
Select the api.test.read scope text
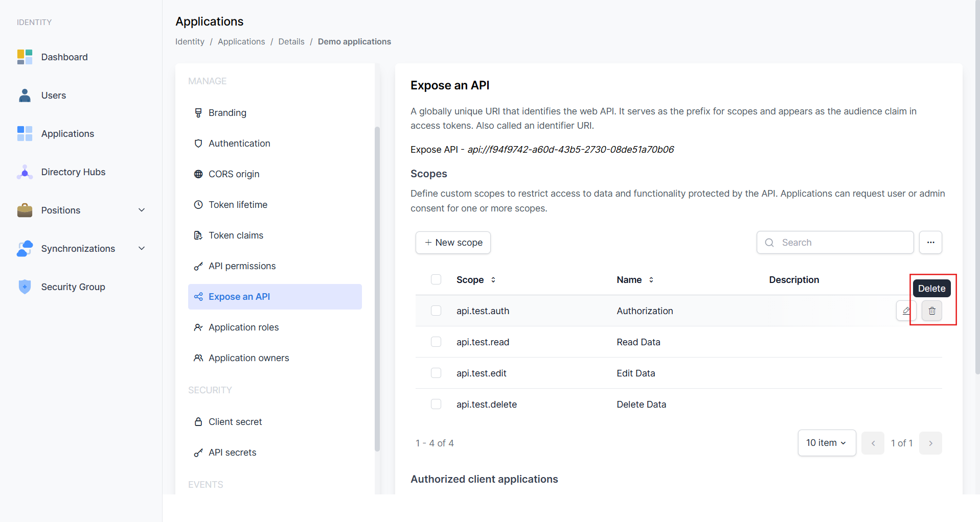pos(483,342)
